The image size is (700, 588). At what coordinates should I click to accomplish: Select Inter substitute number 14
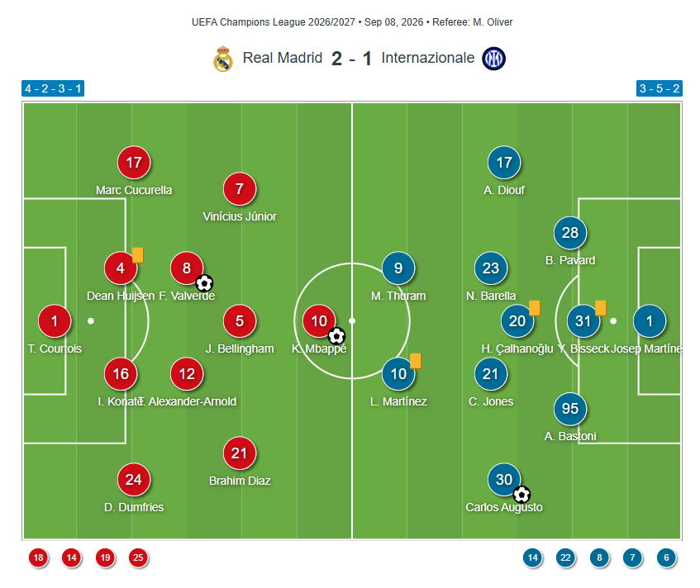click(x=532, y=557)
